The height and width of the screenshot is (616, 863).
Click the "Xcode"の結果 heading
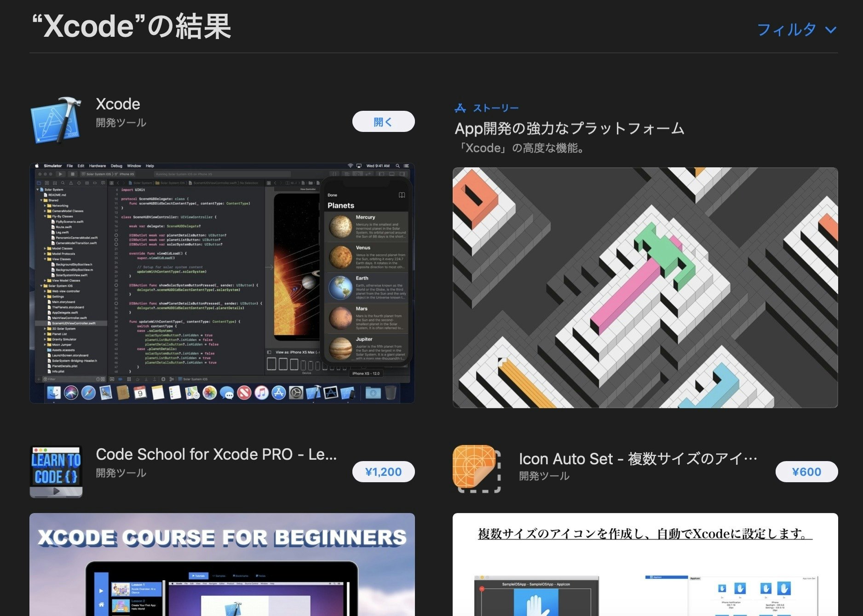point(132,26)
